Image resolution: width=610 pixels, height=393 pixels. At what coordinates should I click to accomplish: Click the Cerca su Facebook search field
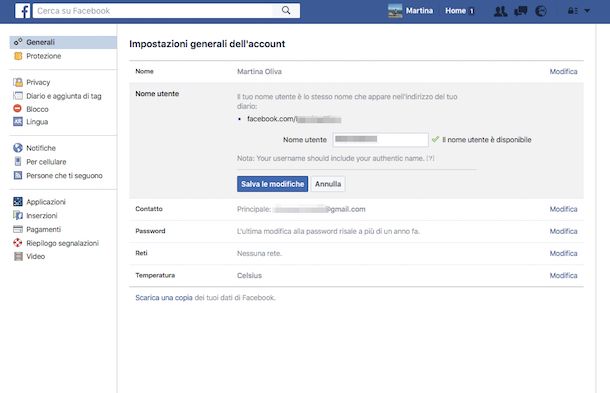pyautogui.click(x=154, y=11)
